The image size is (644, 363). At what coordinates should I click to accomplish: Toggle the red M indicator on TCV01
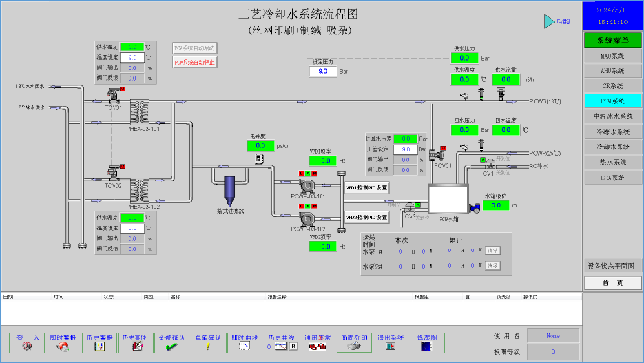[123, 89]
